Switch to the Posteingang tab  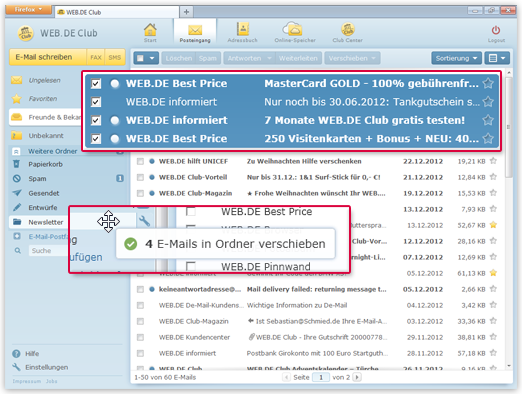[x=195, y=32]
